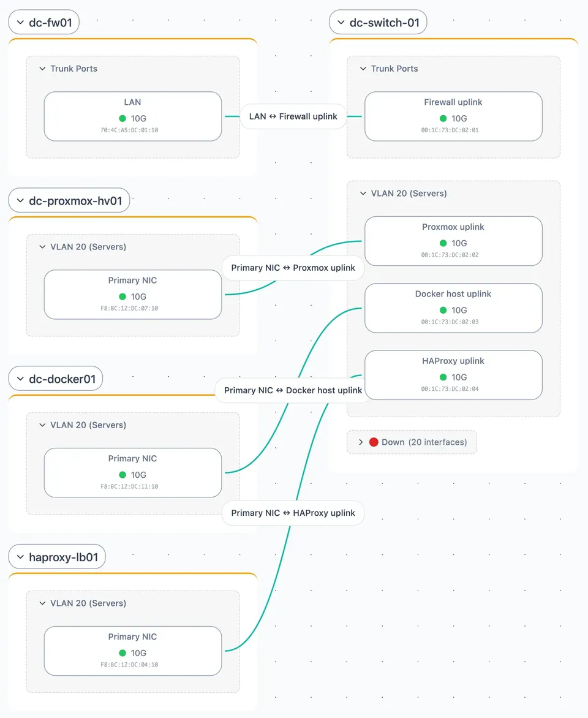Image resolution: width=588 pixels, height=718 pixels.
Task: Collapse the haproxy-lb01 device chevron
Action: 20,557
